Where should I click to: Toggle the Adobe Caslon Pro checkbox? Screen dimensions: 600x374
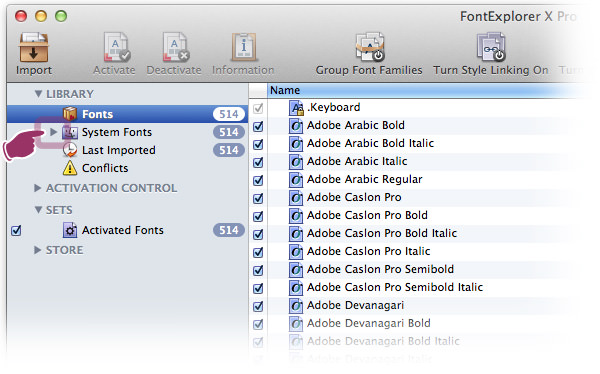pyautogui.click(x=258, y=198)
